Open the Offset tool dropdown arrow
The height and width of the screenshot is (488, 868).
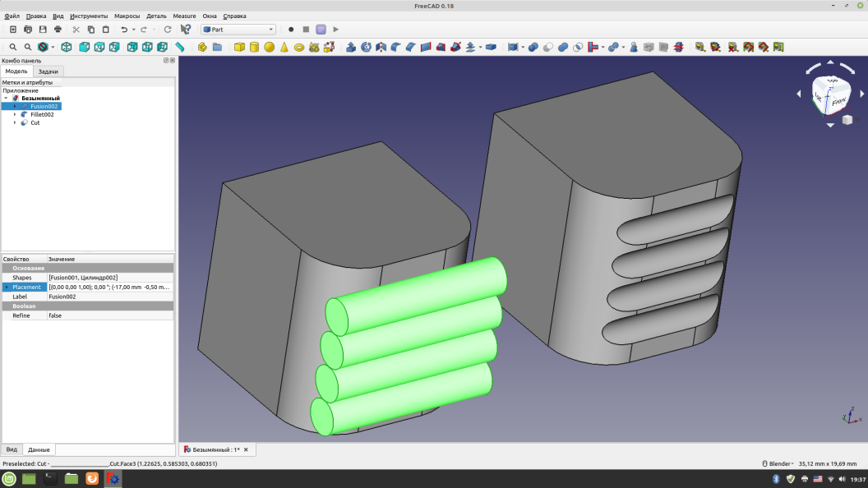480,47
